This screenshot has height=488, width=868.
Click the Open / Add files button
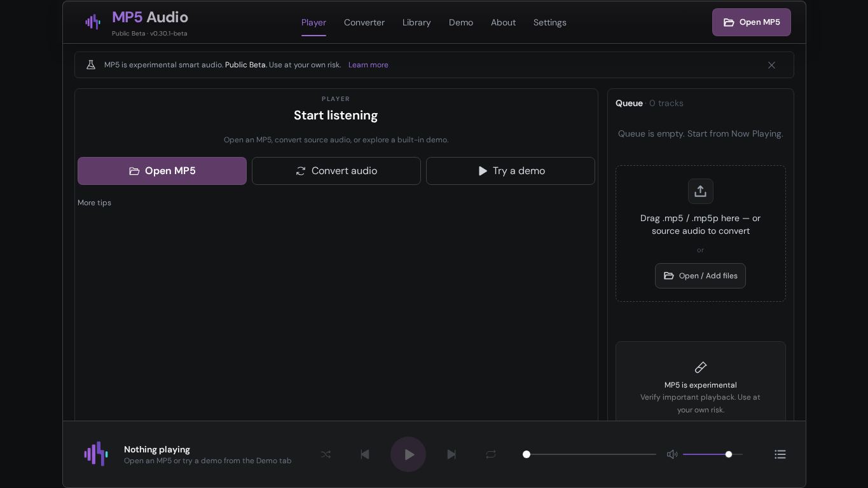pyautogui.click(x=700, y=276)
